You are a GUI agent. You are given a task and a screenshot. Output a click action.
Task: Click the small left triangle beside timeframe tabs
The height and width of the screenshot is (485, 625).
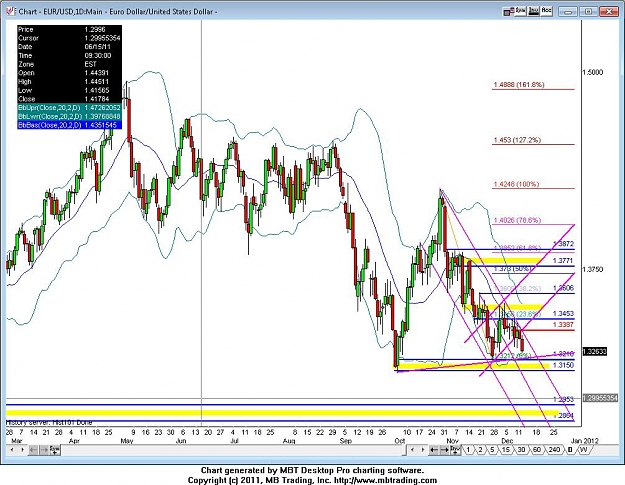413,450
